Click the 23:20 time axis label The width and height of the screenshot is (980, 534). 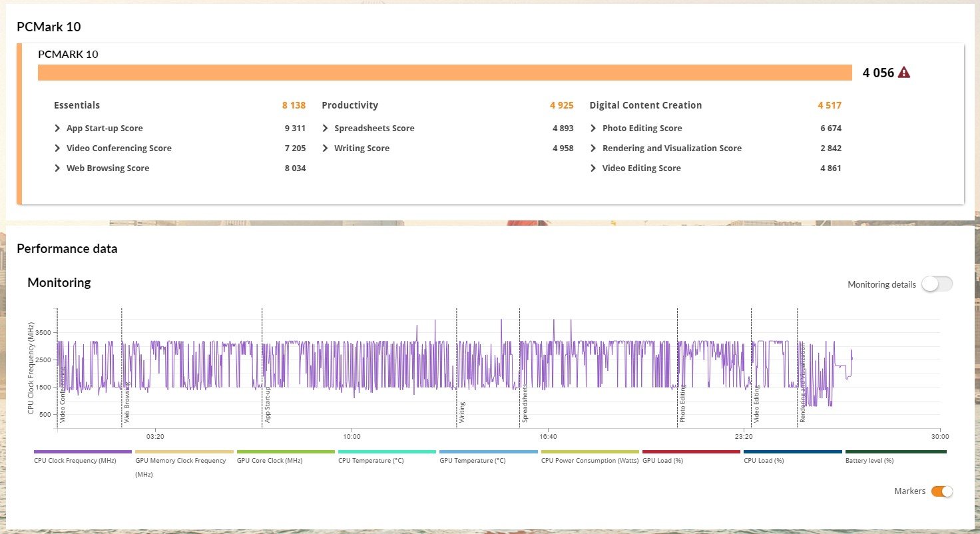(x=744, y=437)
